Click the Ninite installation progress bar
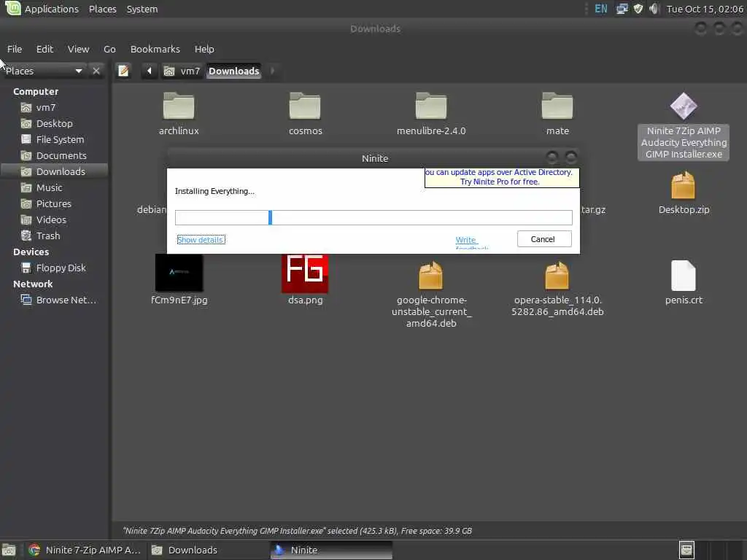 (373, 217)
